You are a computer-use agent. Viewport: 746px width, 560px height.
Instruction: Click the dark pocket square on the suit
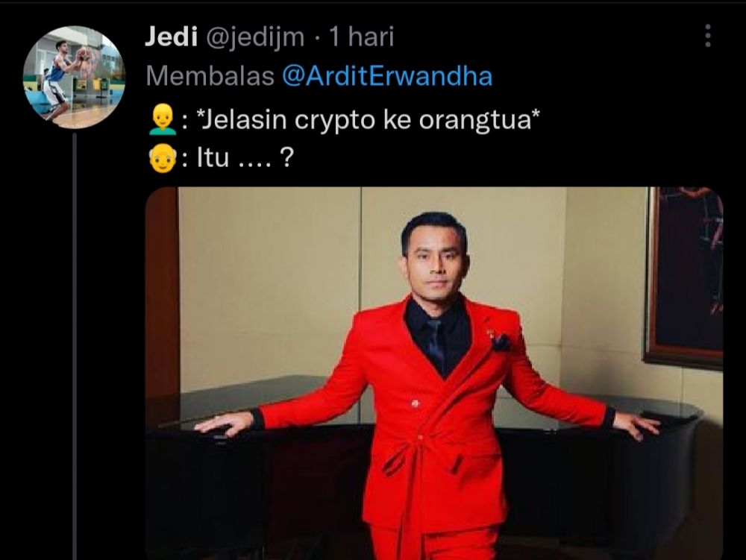501,342
